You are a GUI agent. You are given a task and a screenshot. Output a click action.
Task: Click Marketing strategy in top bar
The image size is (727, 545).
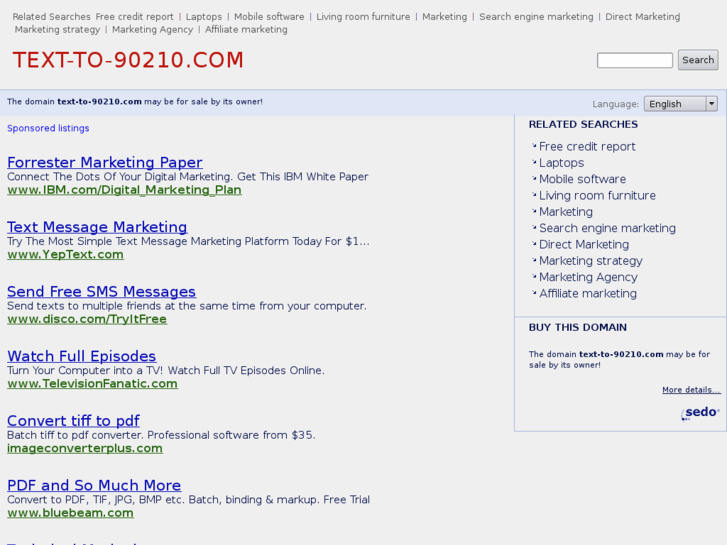[x=57, y=30]
